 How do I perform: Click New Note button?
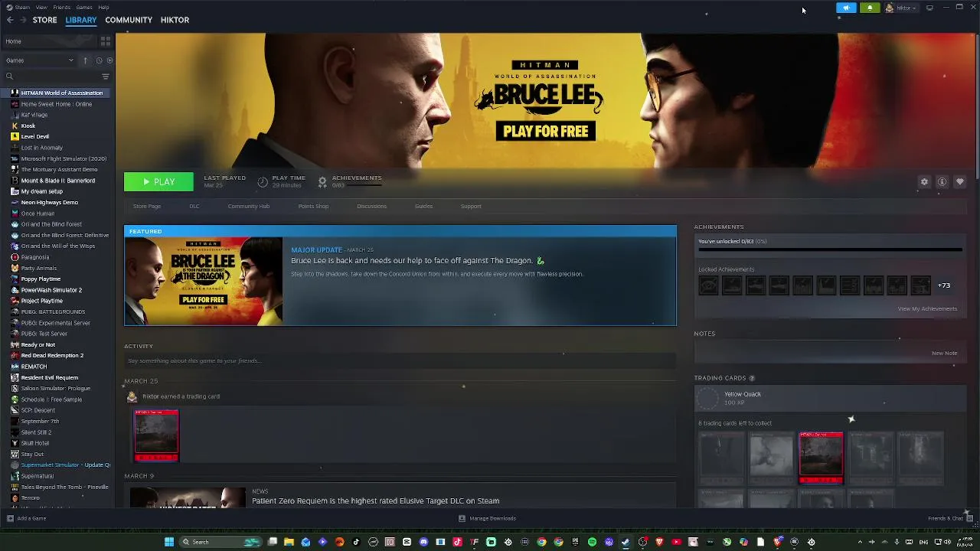(944, 354)
